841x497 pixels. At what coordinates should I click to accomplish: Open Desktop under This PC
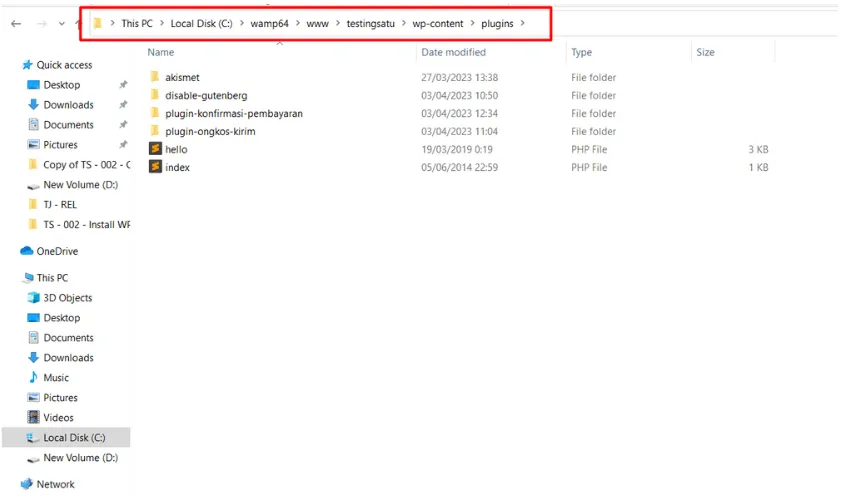[62, 317]
